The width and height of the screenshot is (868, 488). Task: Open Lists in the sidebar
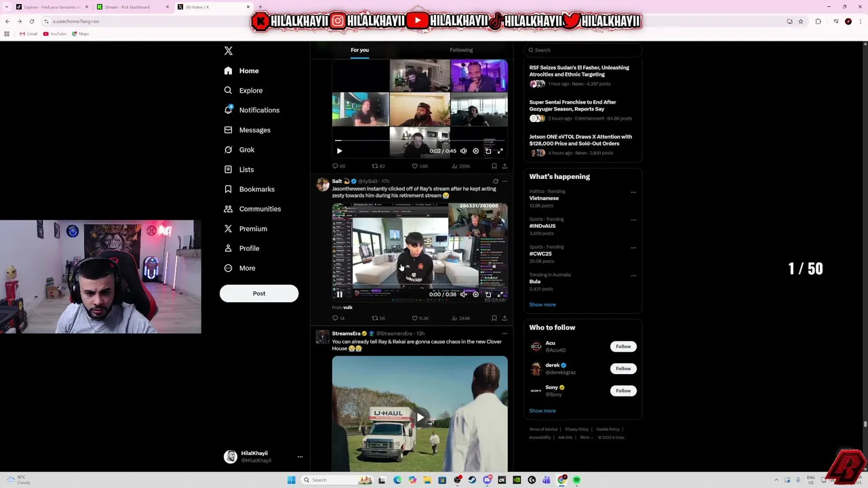coord(239,169)
